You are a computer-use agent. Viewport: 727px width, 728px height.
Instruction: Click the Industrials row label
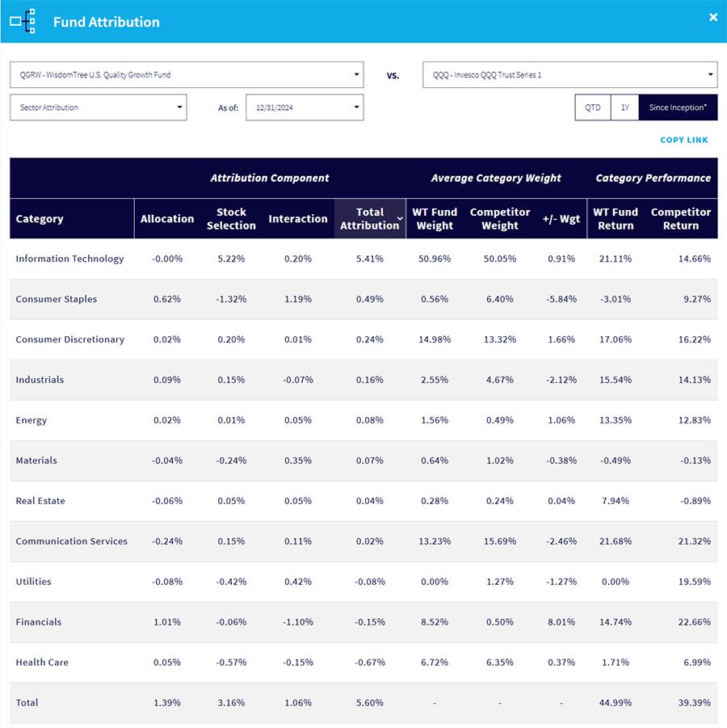click(x=40, y=380)
